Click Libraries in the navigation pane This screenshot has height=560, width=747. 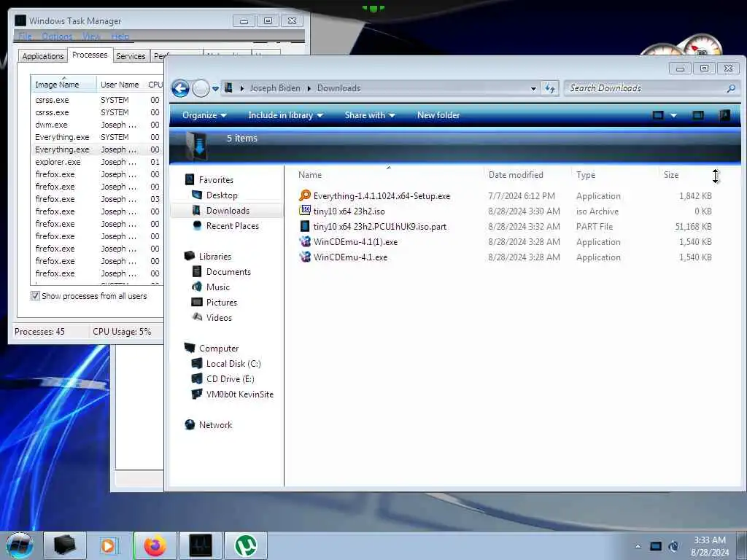click(x=215, y=256)
